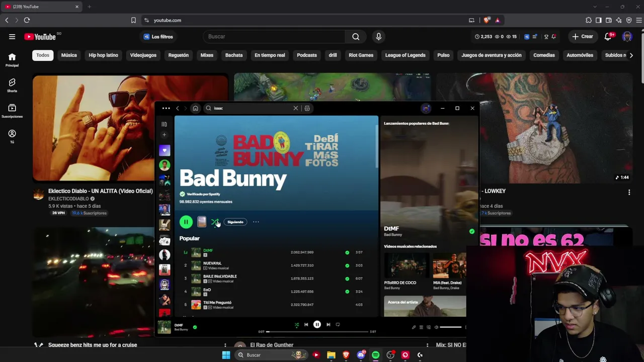Open the PIToRRO DE COCO video thumbnail
Screen dimensions: 644x362
pos(407,265)
